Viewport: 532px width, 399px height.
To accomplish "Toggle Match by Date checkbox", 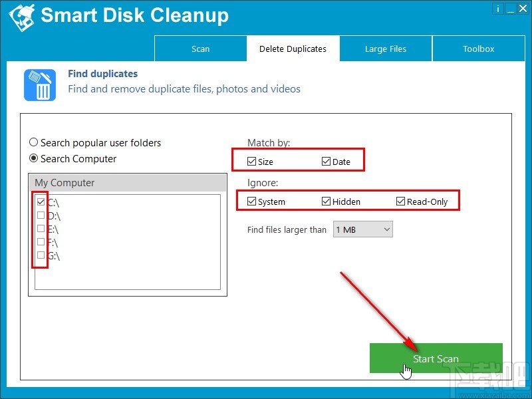I will pos(326,161).
